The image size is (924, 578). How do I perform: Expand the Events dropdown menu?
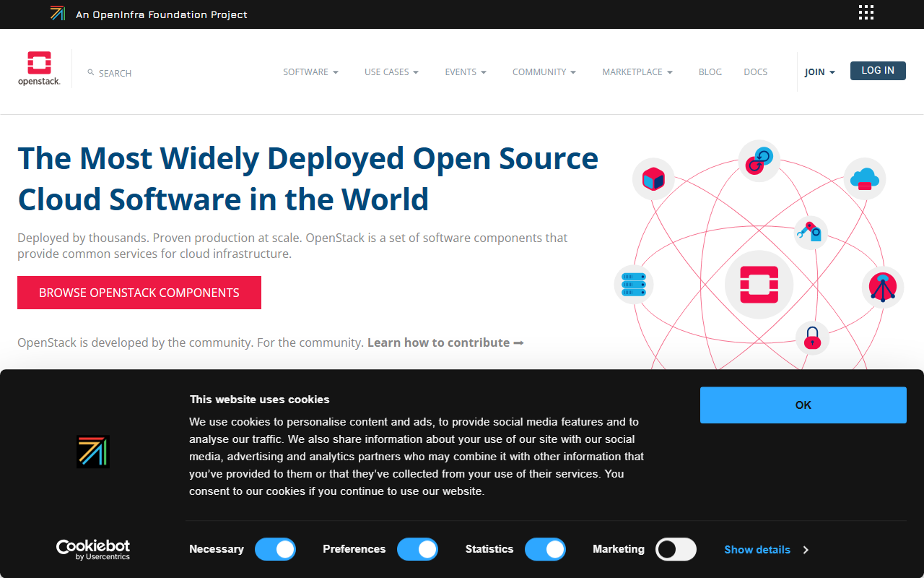466,72
